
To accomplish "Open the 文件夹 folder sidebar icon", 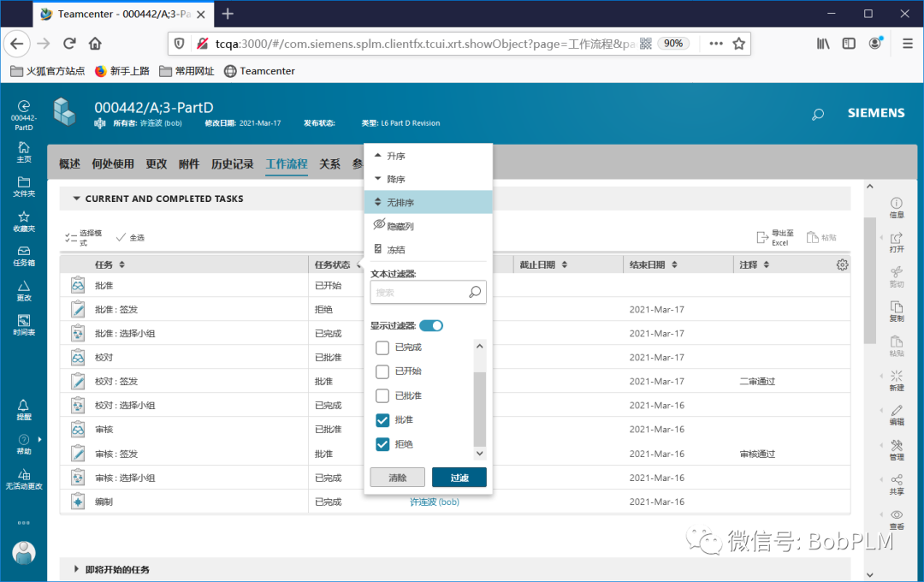I will click(x=24, y=187).
